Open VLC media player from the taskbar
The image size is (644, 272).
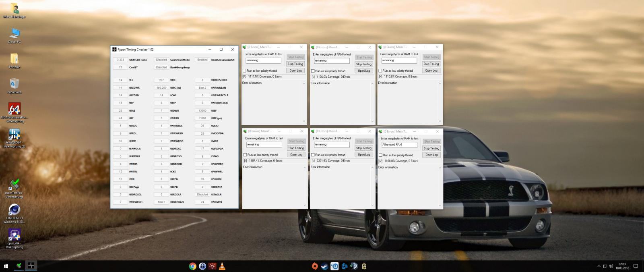tap(222, 266)
